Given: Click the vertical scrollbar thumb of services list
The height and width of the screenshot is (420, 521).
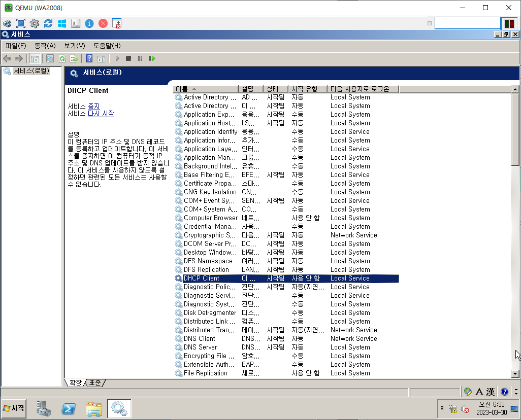Looking at the screenshot, I should pos(515,129).
